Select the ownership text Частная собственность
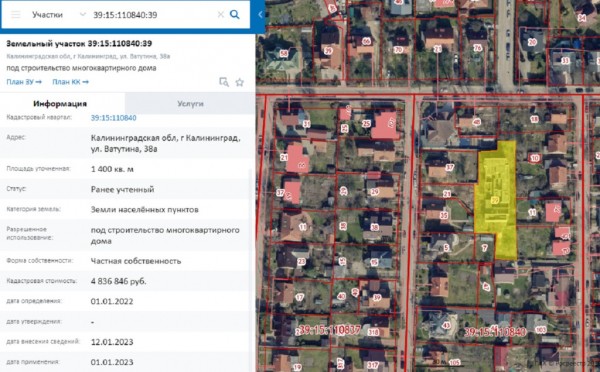This screenshot has height=372, width=600. (x=136, y=261)
